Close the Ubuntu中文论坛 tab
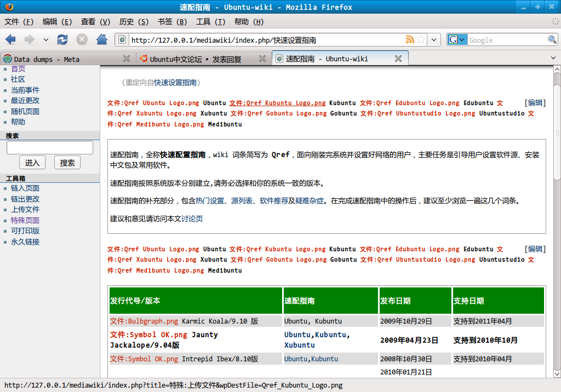The width and height of the screenshot is (561, 392). point(262,59)
